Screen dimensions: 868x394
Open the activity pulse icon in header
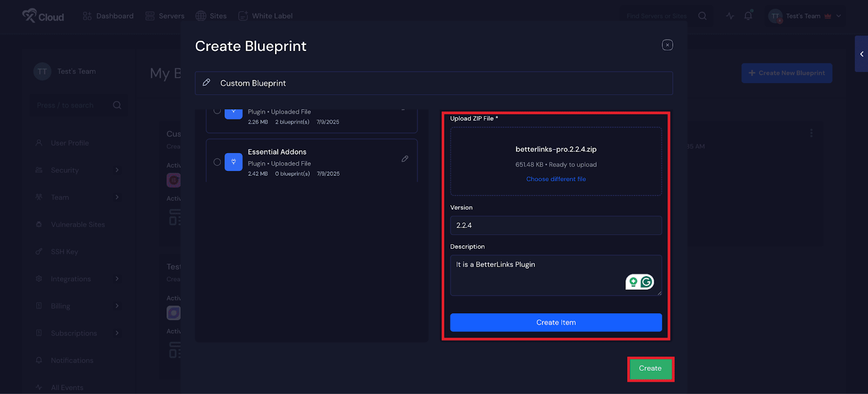730,16
